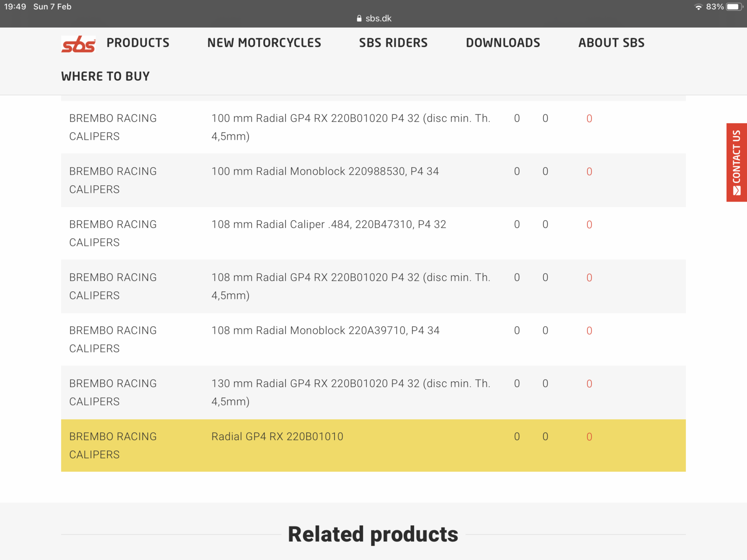Screen dimensions: 747x560
Task: Click BREMBO RACING CALIPERS in 130 mm GP4 row
Action: 113,392
